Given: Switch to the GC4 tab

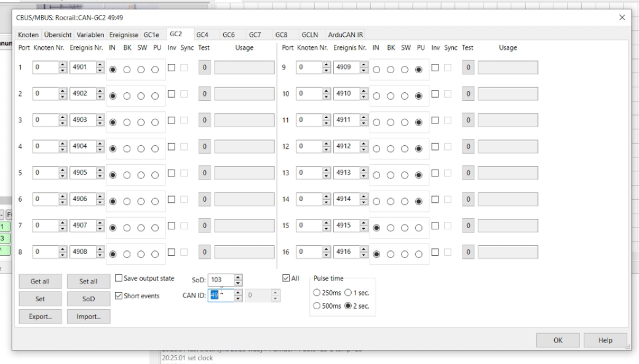Looking at the screenshot, I should [x=202, y=34].
